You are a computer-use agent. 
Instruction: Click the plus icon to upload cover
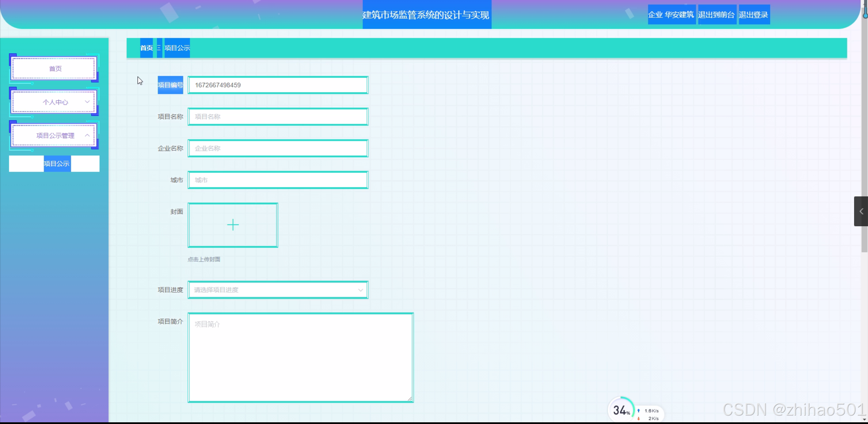[233, 225]
